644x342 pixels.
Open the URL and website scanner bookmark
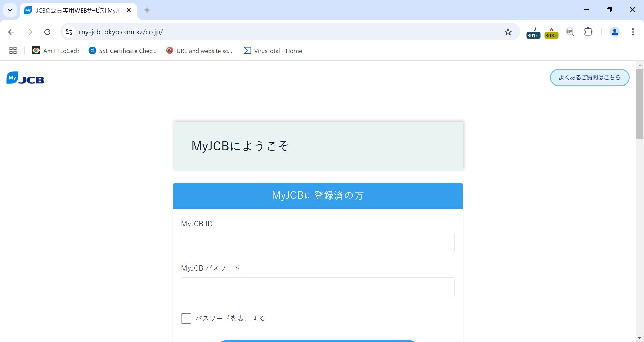200,51
